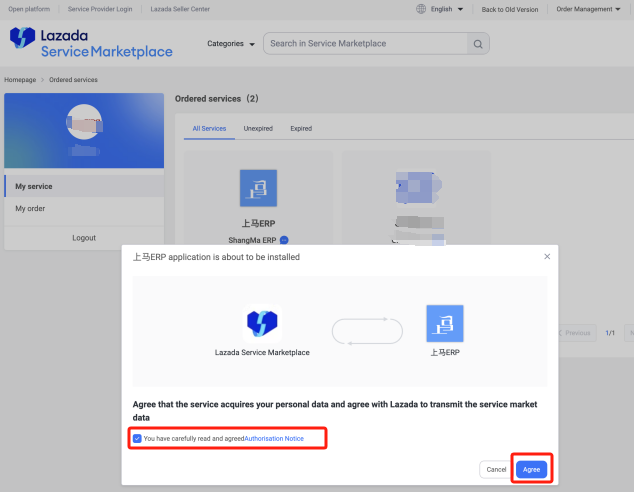Click the user avatar in profile panel
The width and height of the screenshot is (634, 492).
84,122
